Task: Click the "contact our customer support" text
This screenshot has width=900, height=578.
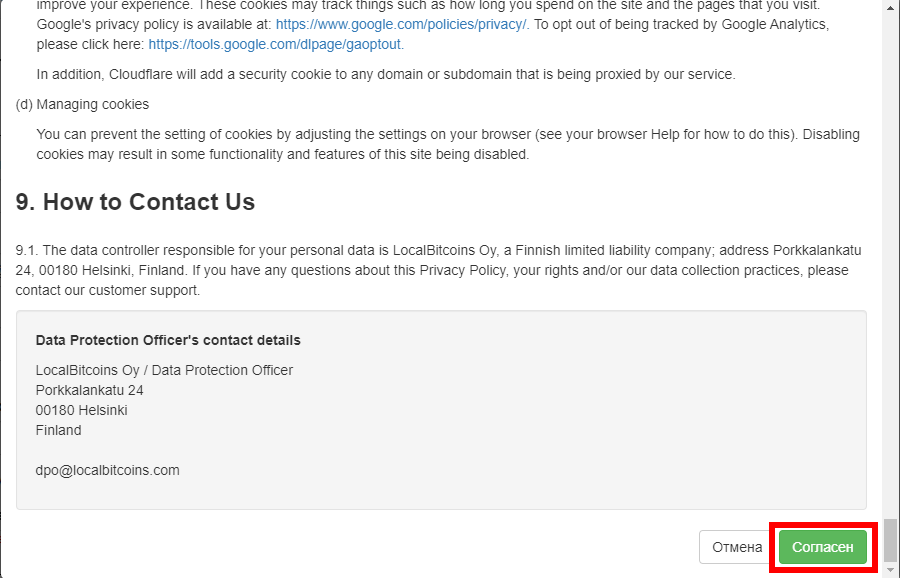Action: click(108, 290)
